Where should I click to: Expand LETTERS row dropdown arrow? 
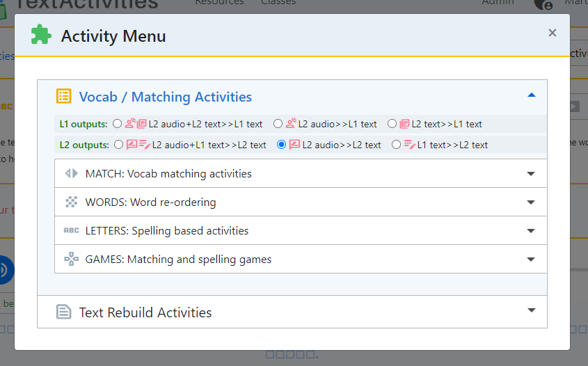point(531,231)
